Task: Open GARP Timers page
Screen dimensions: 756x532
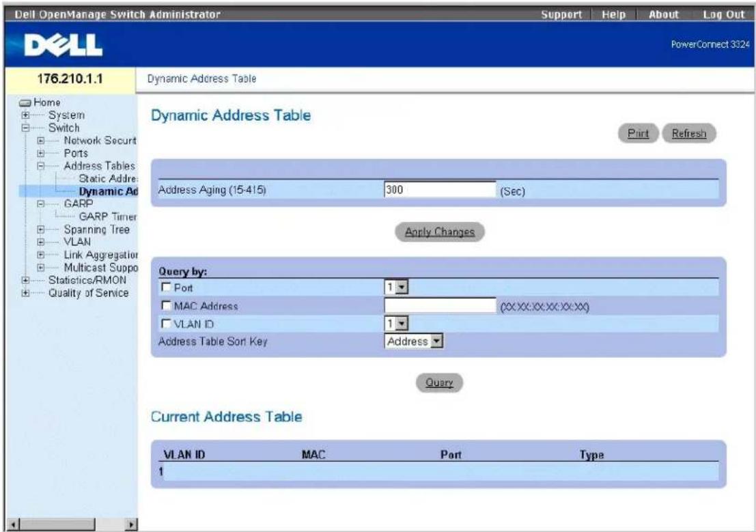Action: click(x=107, y=216)
